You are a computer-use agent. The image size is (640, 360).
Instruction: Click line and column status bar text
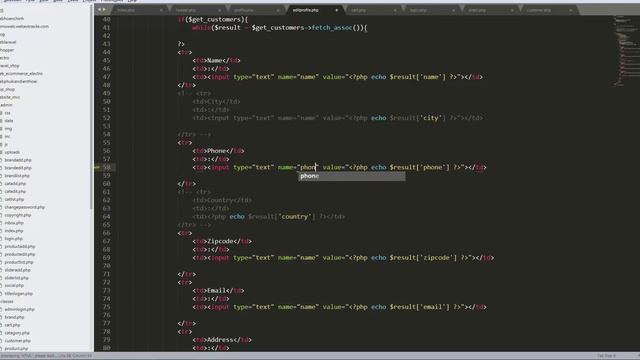(x=76, y=356)
